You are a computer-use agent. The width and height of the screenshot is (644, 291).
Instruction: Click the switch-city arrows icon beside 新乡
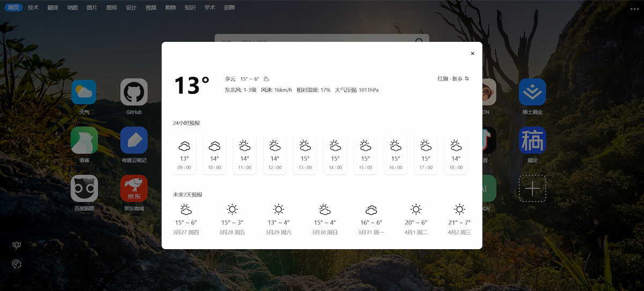467,79
